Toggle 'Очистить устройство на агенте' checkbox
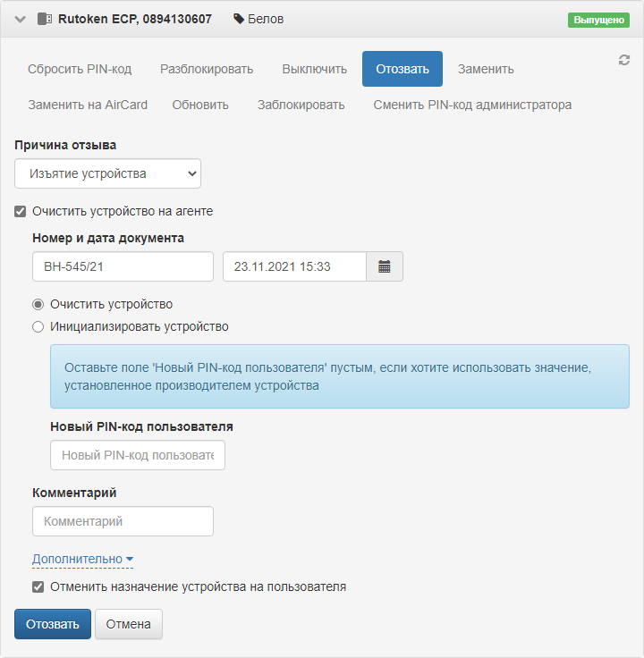The height and width of the screenshot is (658, 644). click(21, 212)
